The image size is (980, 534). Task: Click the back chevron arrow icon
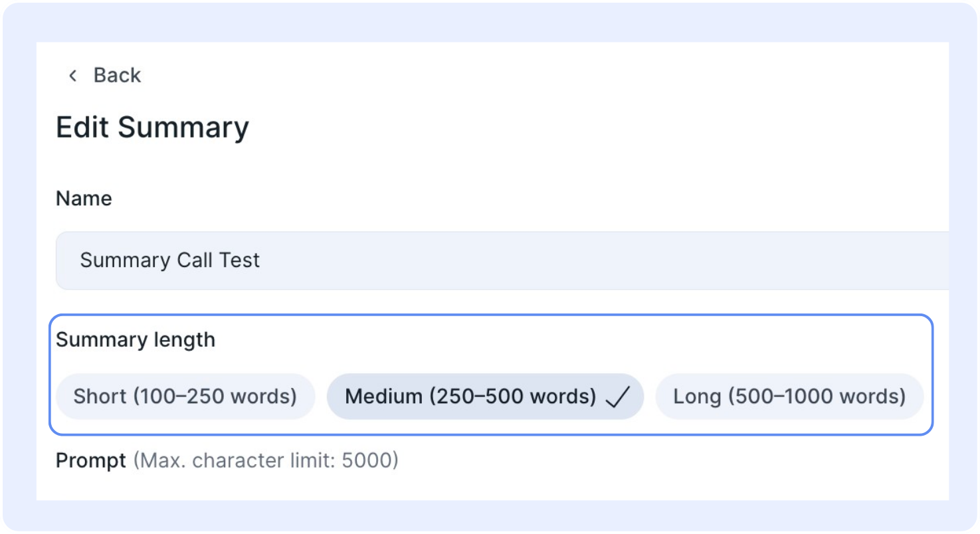[72, 76]
